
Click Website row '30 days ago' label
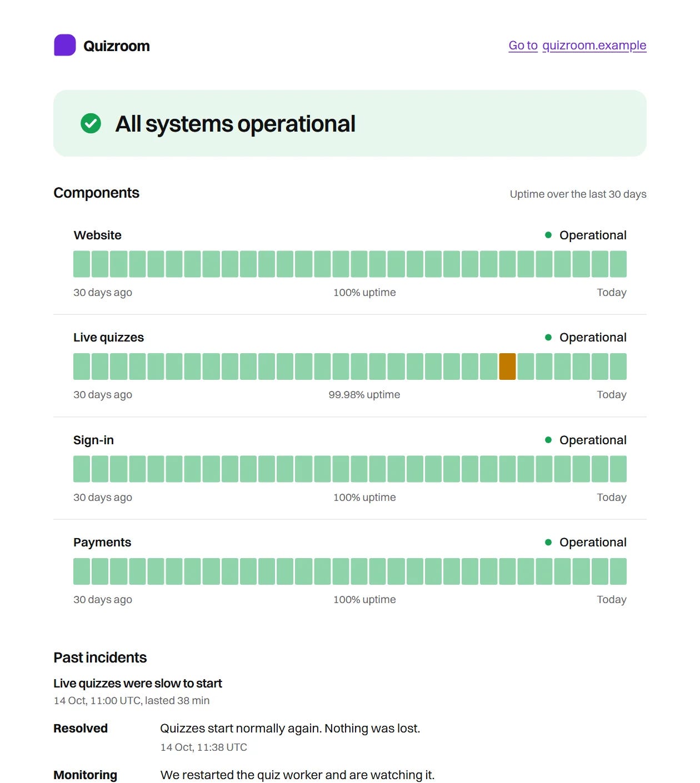tap(103, 292)
